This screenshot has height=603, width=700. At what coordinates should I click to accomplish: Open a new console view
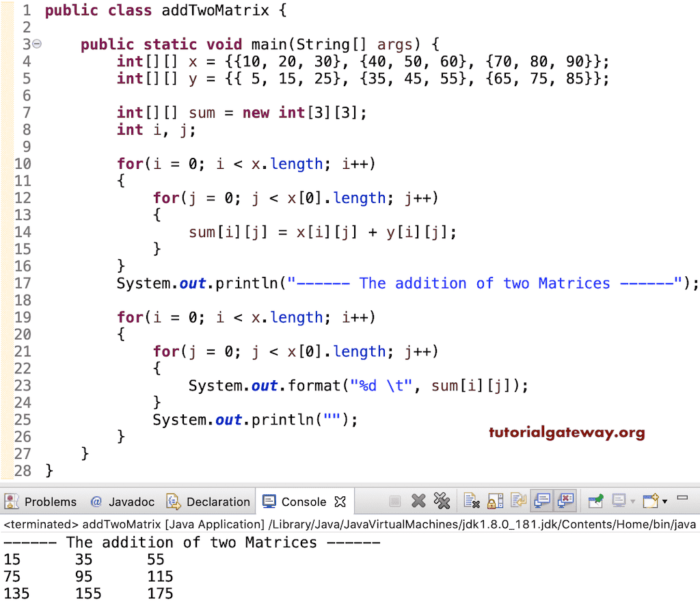650,500
